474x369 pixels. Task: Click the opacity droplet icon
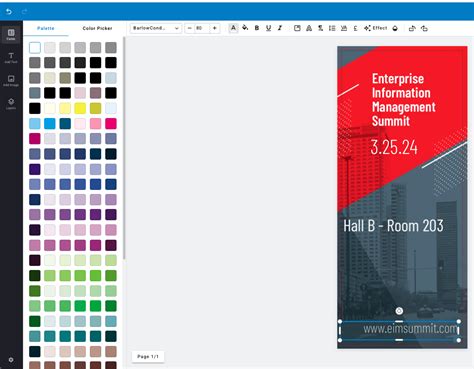point(395,28)
